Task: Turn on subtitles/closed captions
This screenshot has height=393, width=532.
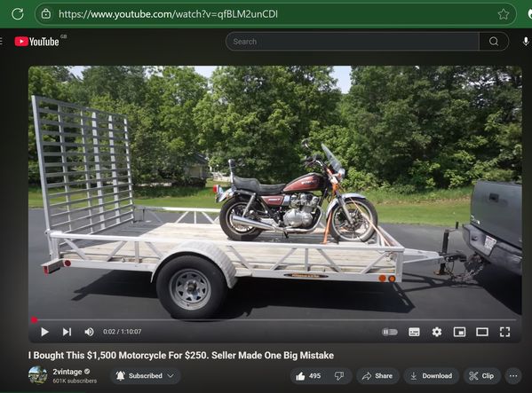Action: pos(414,332)
